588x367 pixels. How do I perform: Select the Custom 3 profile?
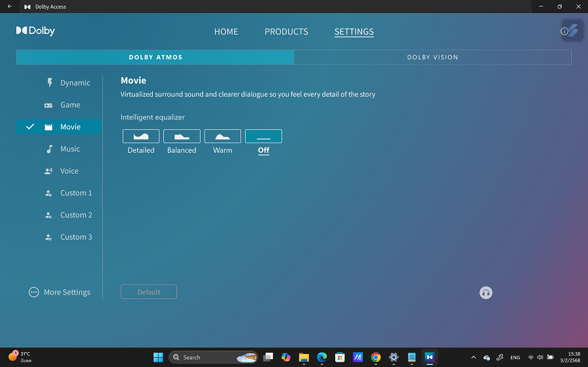point(76,237)
